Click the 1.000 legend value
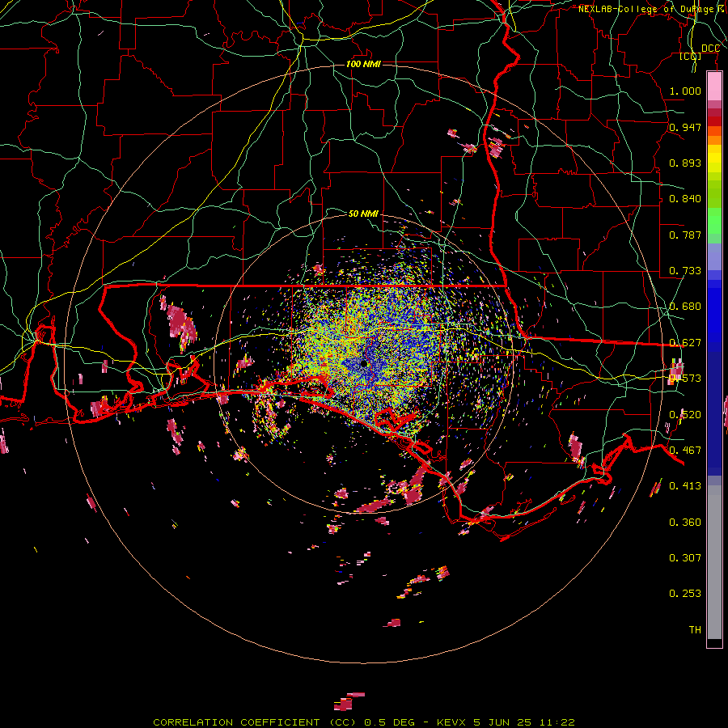 685,91
